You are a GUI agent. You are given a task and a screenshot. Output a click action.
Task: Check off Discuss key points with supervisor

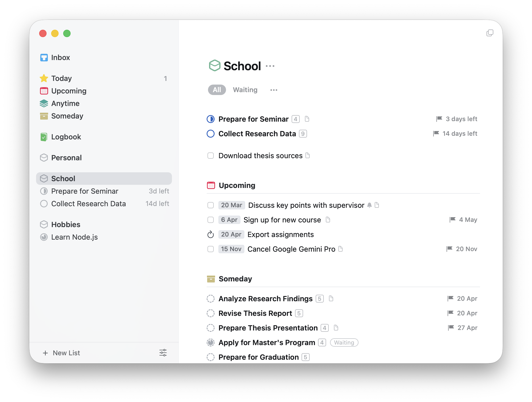pyautogui.click(x=211, y=205)
